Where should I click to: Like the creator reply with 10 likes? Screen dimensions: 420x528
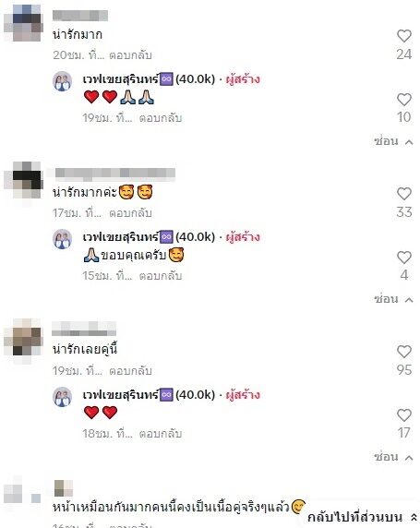point(403,100)
